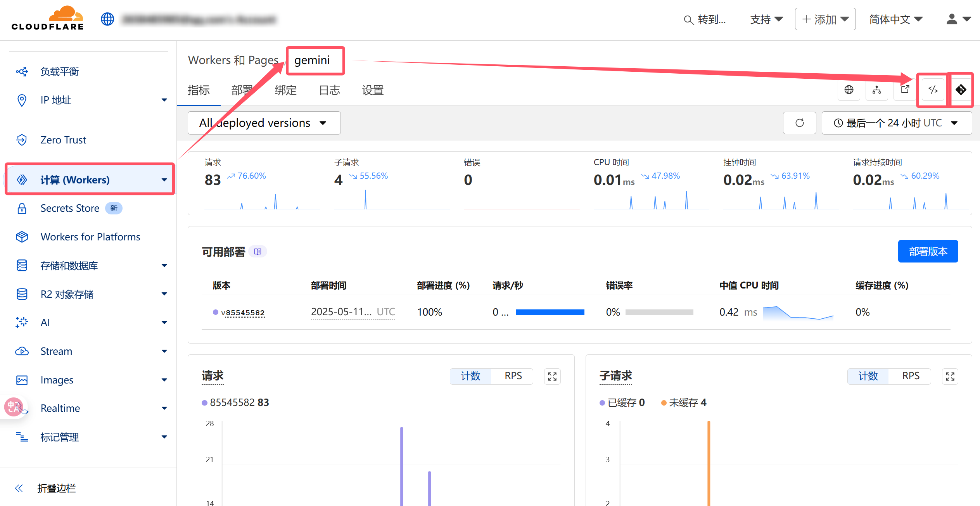Click the 2025-05-11... UTC deployment time
The height and width of the screenshot is (506, 980).
click(353, 312)
